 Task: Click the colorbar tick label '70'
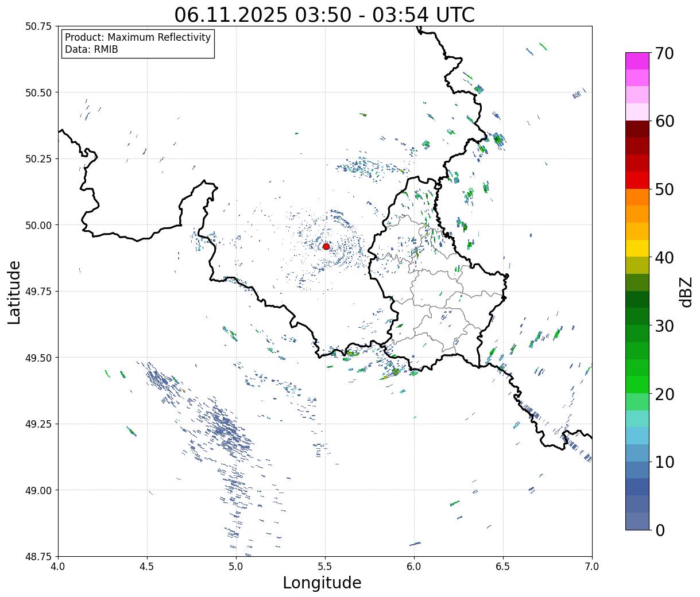(x=664, y=53)
